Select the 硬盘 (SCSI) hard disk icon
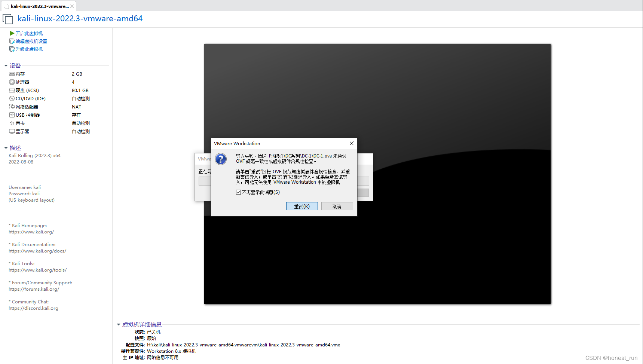The height and width of the screenshot is (364, 643). pos(12,90)
